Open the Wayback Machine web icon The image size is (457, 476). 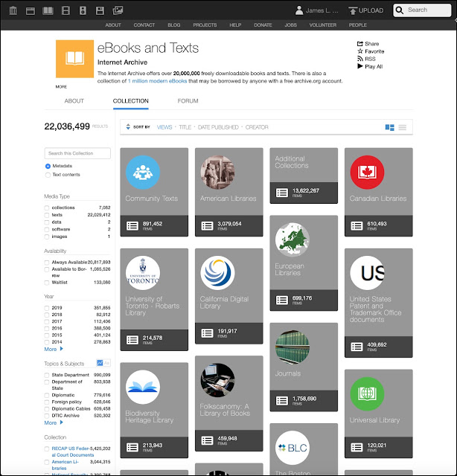[31, 11]
